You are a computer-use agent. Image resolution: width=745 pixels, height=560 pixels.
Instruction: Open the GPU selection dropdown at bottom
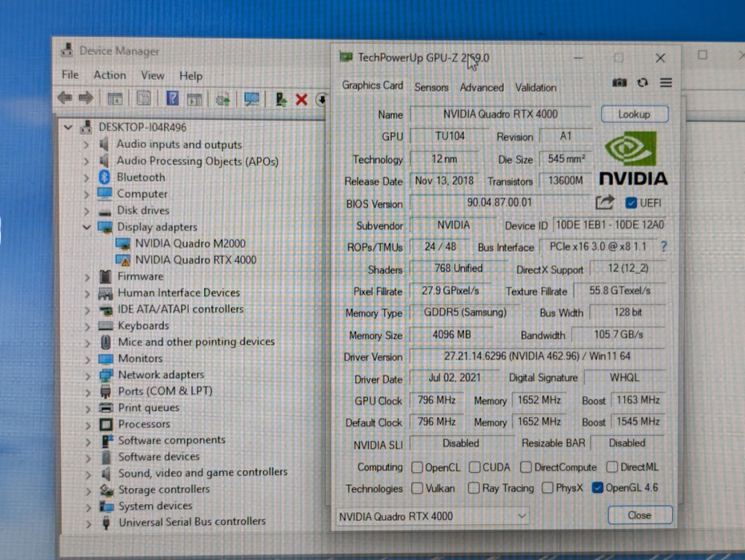[x=432, y=516]
